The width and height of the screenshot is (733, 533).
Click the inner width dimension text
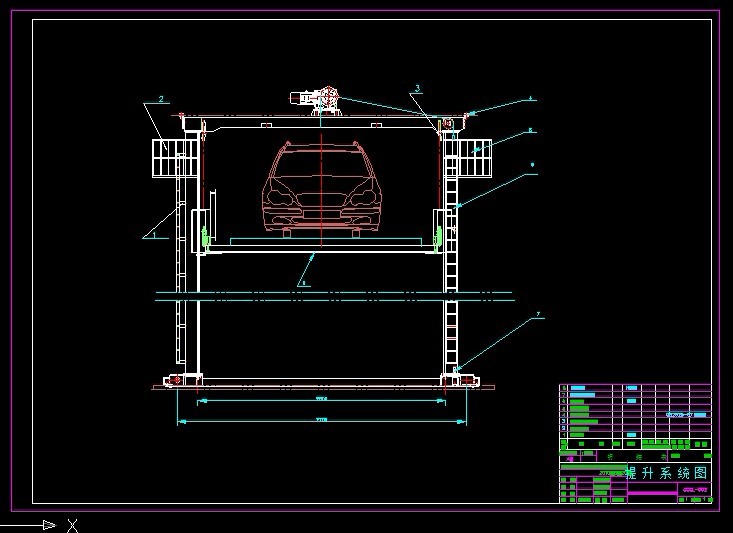click(x=321, y=399)
